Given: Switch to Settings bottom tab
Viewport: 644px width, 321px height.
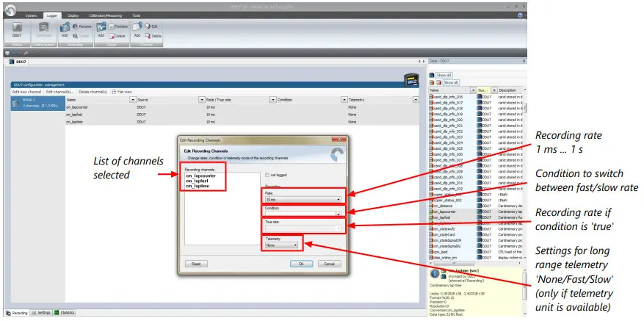Looking at the screenshot, I should tap(41, 313).
